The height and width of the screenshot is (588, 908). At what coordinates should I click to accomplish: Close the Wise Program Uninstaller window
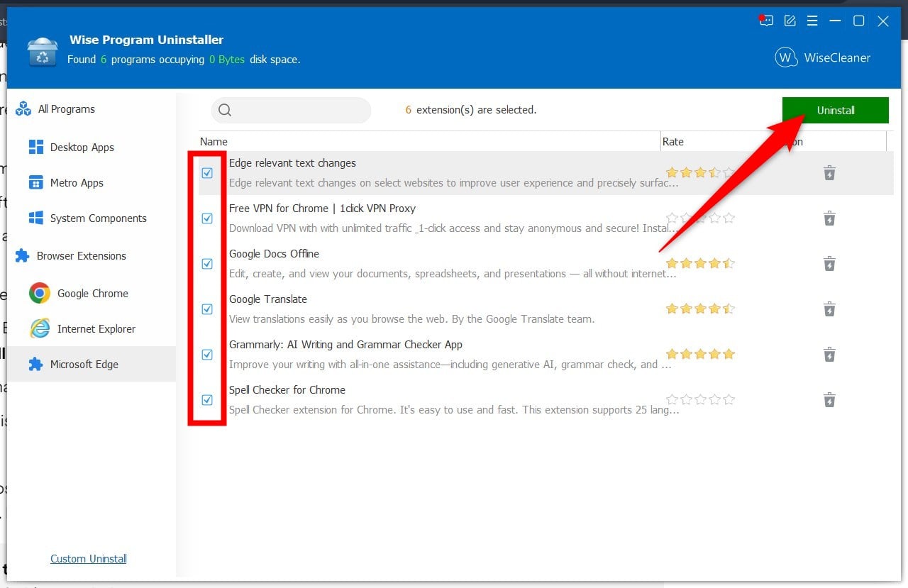point(883,21)
